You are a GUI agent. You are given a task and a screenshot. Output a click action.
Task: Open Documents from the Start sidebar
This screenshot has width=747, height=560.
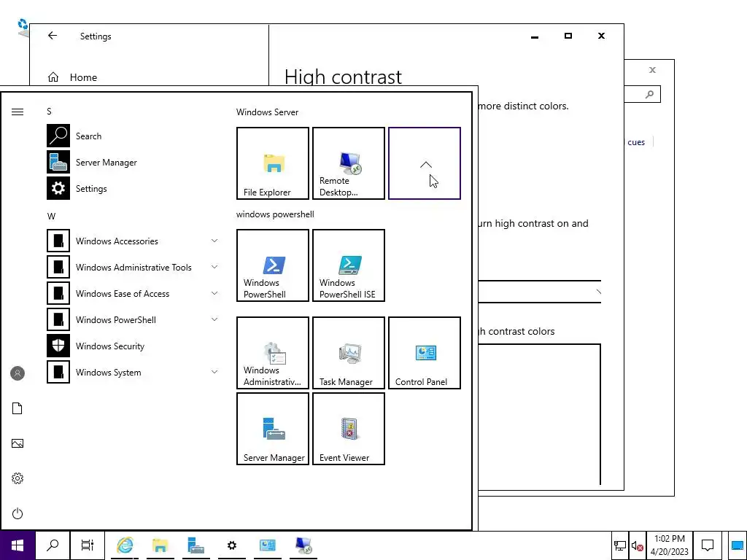(x=18, y=408)
